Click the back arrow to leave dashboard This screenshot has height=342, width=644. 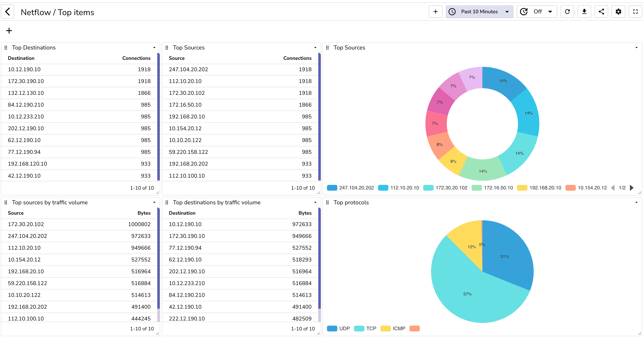[x=7, y=12]
